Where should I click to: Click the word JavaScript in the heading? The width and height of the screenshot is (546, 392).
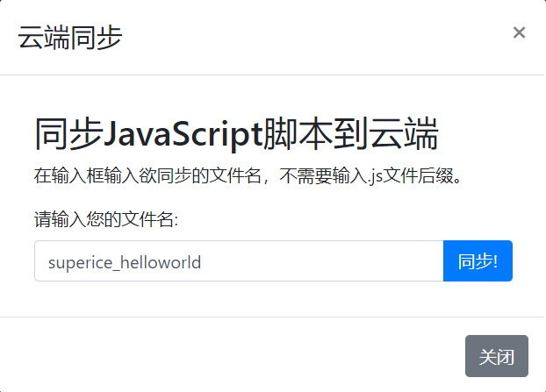[183, 136]
